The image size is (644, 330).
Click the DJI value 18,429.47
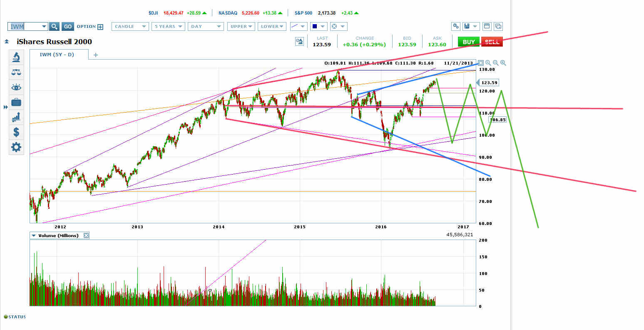[x=174, y=13]
